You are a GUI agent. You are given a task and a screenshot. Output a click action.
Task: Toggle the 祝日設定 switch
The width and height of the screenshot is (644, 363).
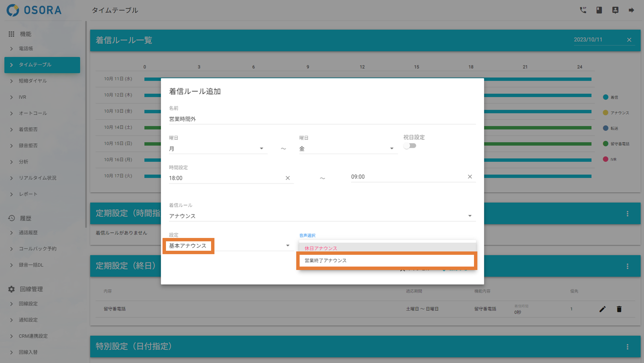[410, 146]
